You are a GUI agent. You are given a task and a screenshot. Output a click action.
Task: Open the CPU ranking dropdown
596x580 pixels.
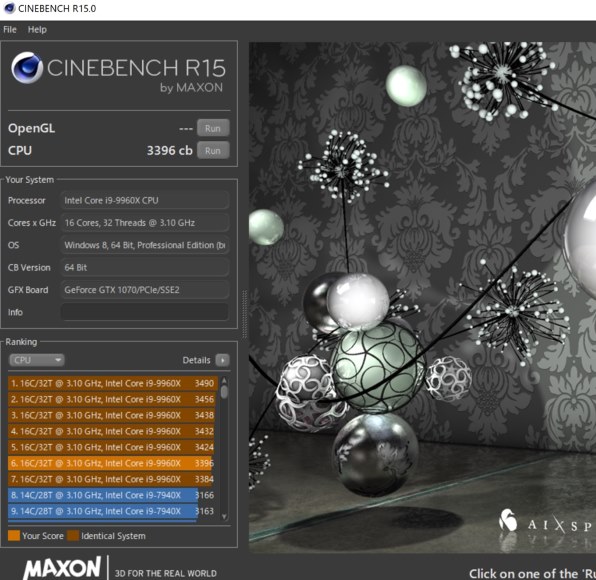pyautogui.click(x=36, y=360)
